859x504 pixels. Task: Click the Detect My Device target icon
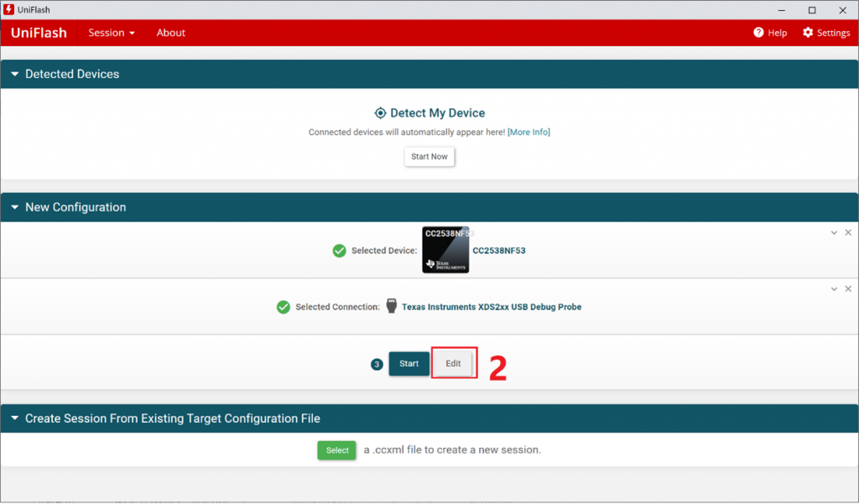(x=380, y=113)
